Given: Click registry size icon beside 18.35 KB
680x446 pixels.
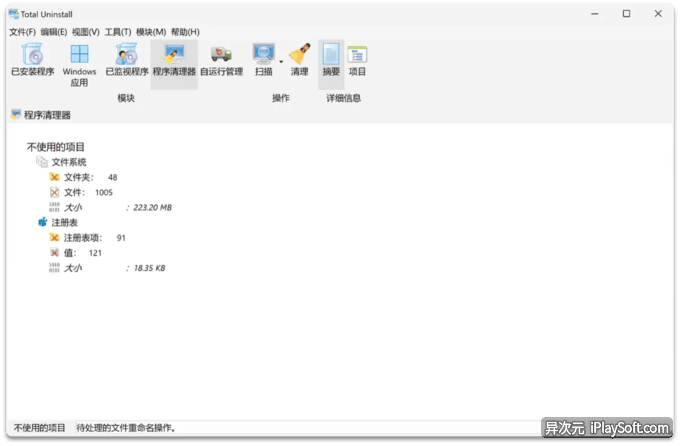Looking at the screenshot, I should (54, 268).
